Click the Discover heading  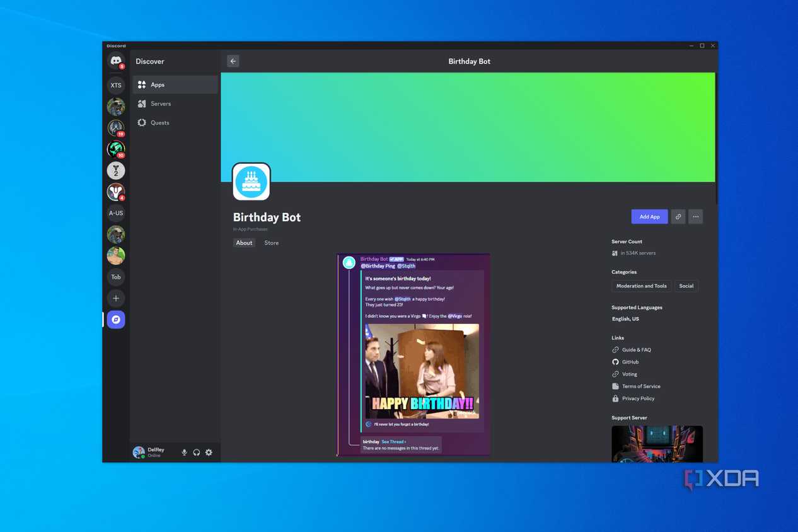tap(150, 61)
